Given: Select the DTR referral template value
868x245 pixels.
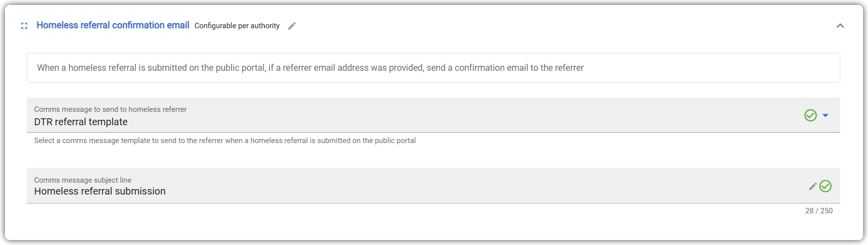Looking at the screenshot, I should click(x=81, y=122).
